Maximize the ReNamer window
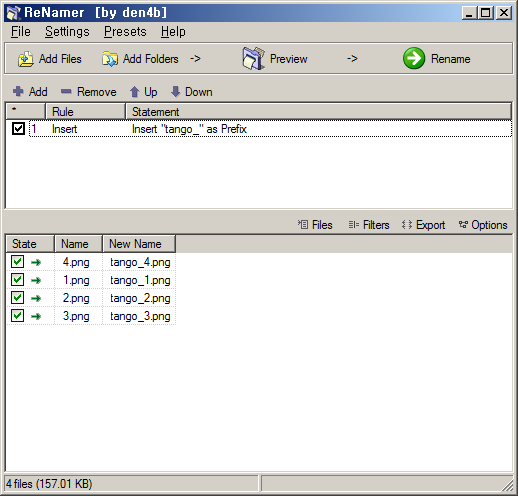 coord(486,13)
